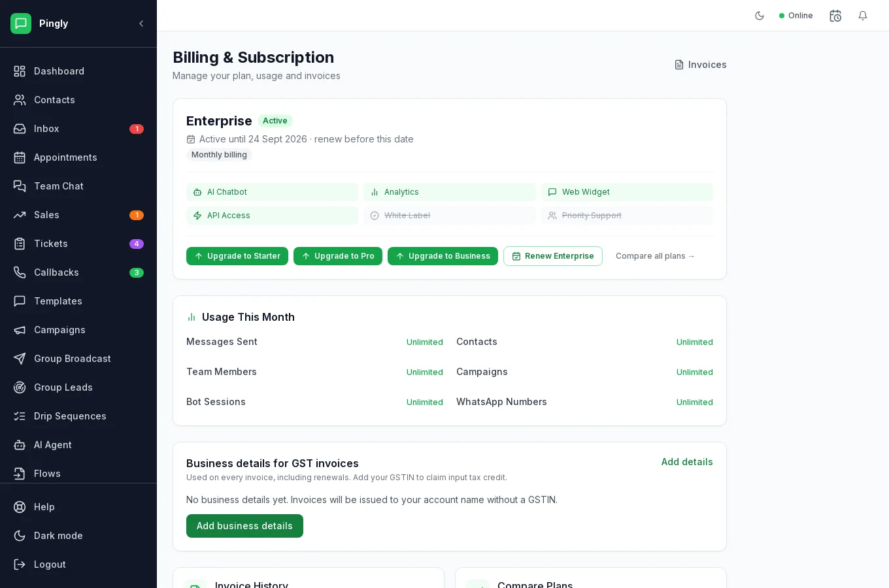The height and width of the screenshot is (588, 889).
Task: Click the Add details link
Action: coord(687,462)
